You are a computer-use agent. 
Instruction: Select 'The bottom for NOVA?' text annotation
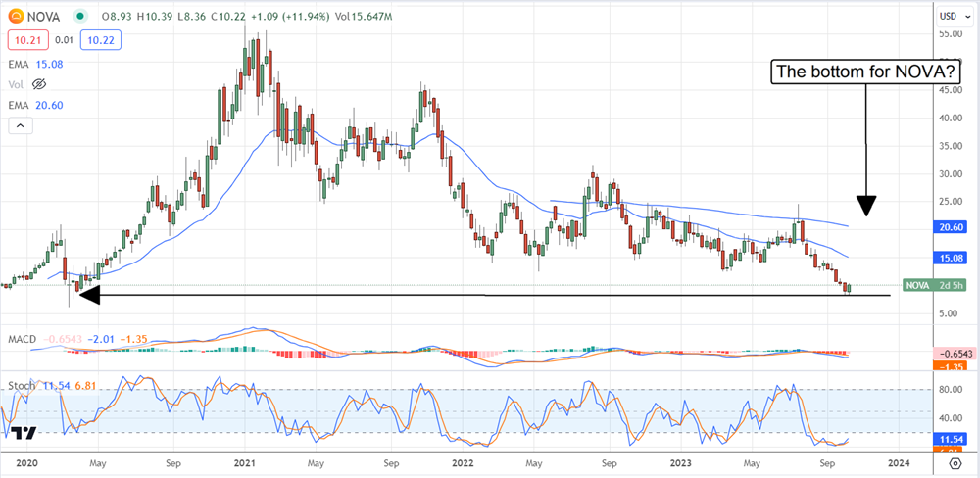(866, 71)
